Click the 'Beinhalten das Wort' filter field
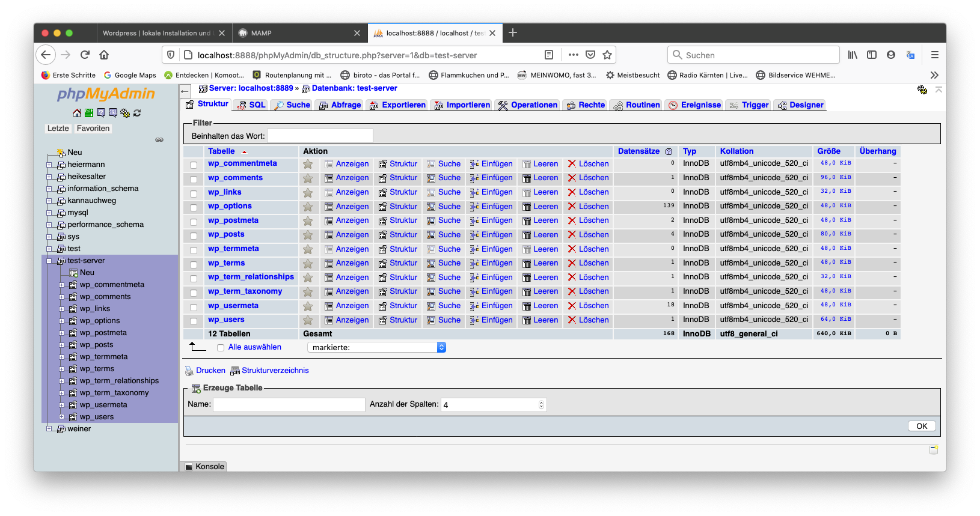 coord(320,136)
